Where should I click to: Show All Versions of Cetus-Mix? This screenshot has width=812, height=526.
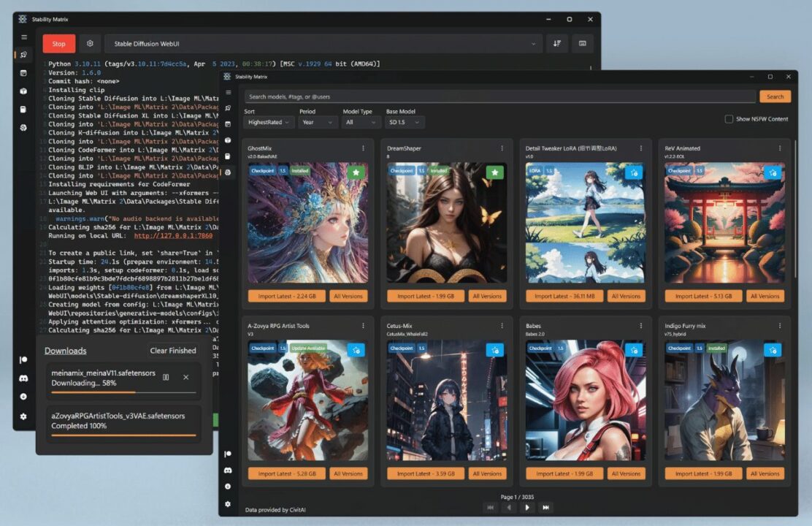pyautogui.click(x=487, y=473)
